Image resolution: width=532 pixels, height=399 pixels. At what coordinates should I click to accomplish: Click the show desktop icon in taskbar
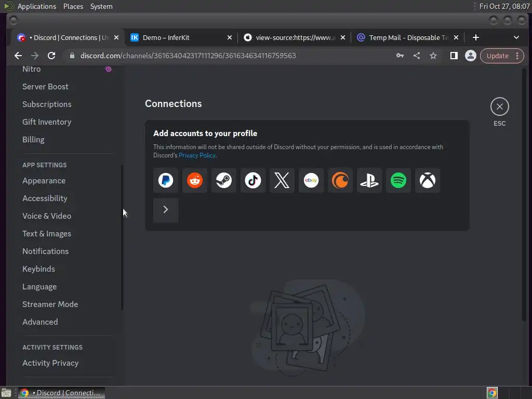(6, 393)
